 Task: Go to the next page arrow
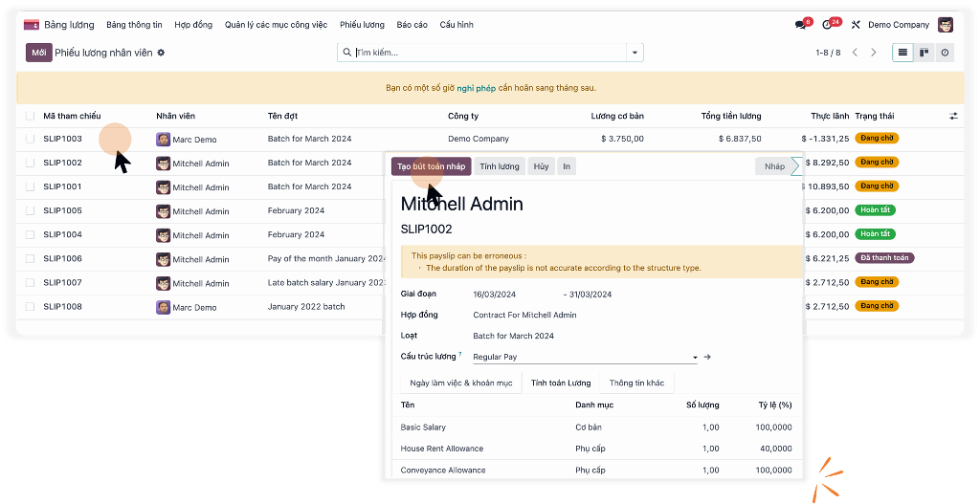(874, 53)
